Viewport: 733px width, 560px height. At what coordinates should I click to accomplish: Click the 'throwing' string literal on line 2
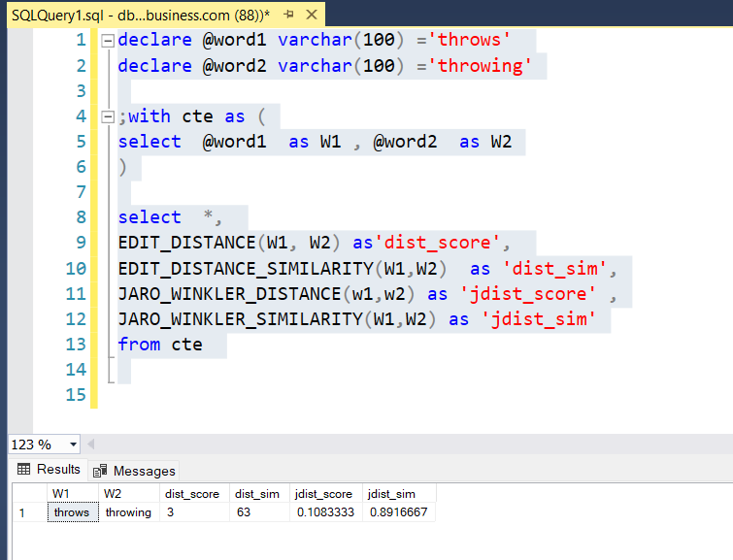coord(481,66)
